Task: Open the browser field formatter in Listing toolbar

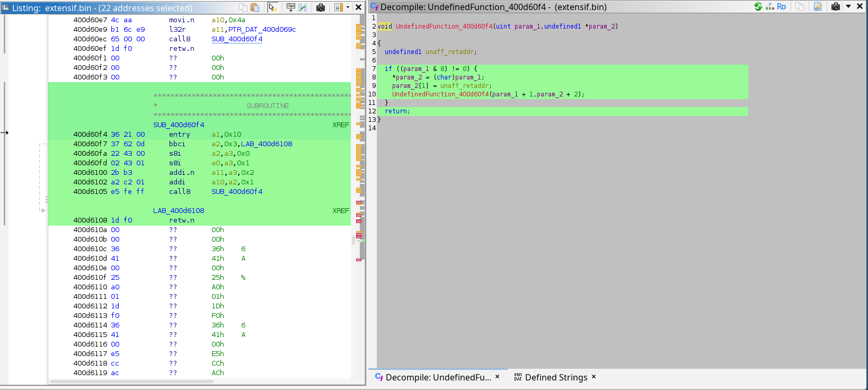Action: click(291, 7)
